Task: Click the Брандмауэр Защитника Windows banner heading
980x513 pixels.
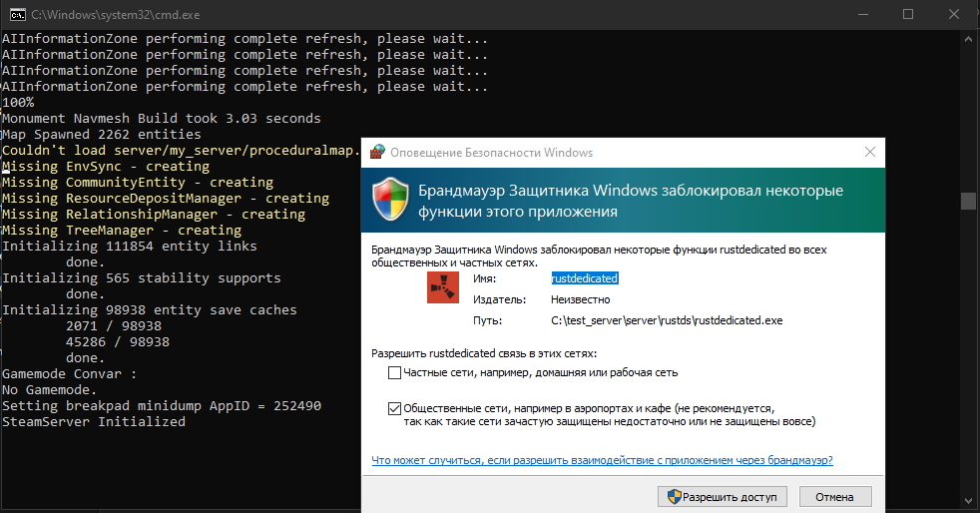Action: tap(631, 201)
